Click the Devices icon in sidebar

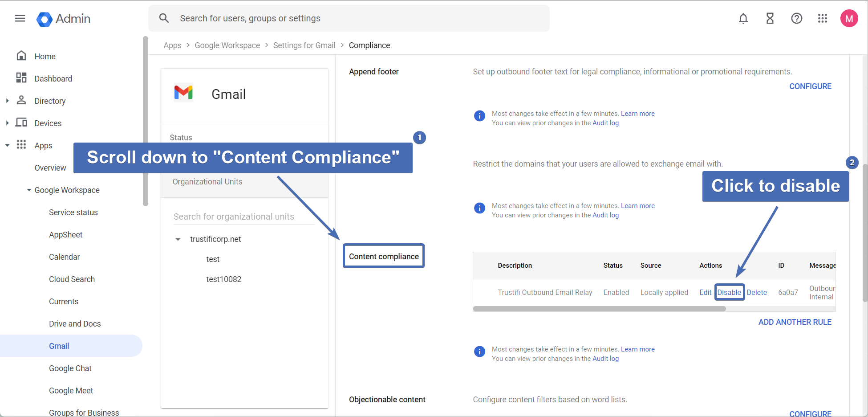[21, 123]
